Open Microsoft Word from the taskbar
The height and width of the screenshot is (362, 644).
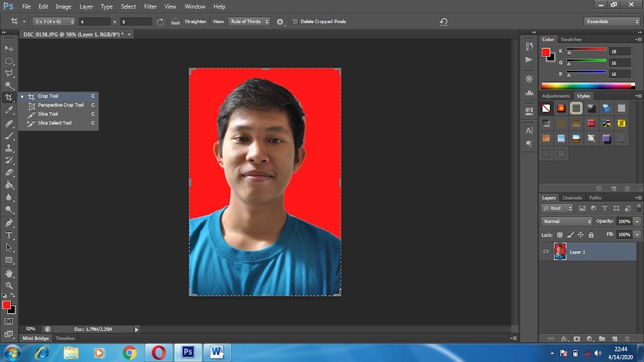(x=216, y=352)
